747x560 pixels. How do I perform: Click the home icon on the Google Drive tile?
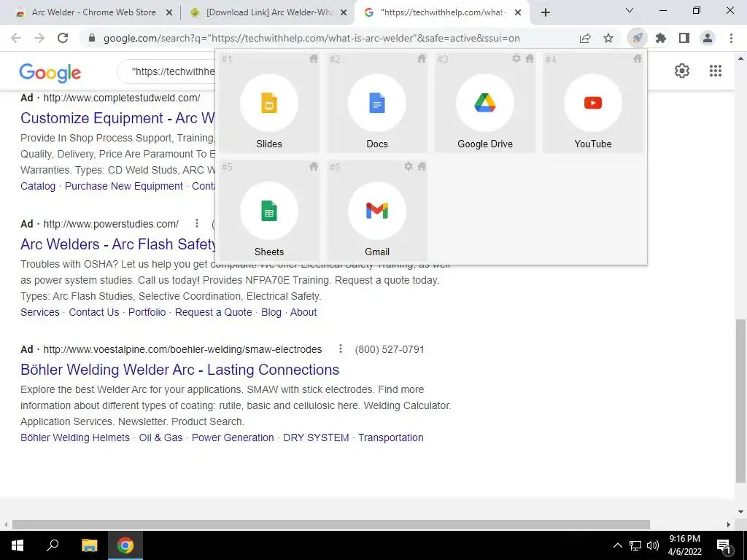530,58
